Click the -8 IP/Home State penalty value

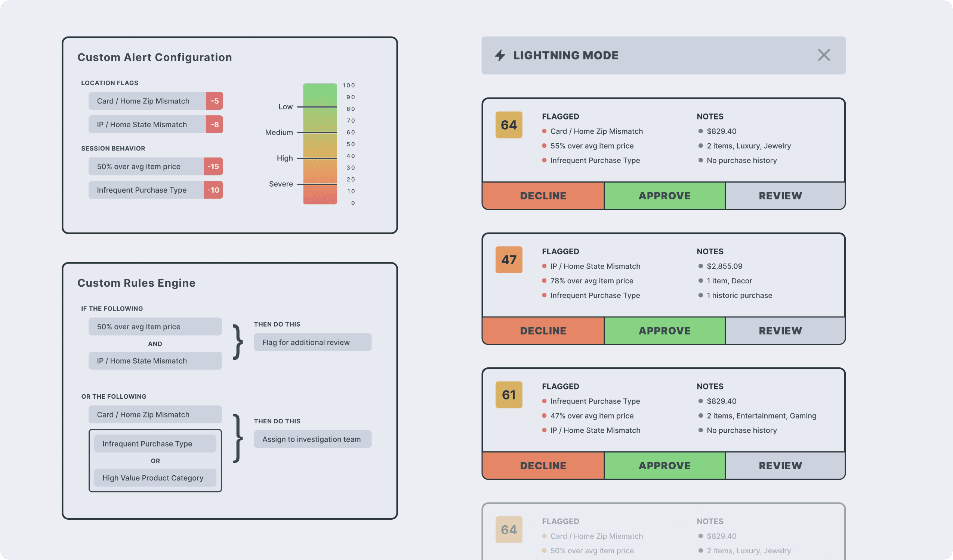click(x=215, y=124)
